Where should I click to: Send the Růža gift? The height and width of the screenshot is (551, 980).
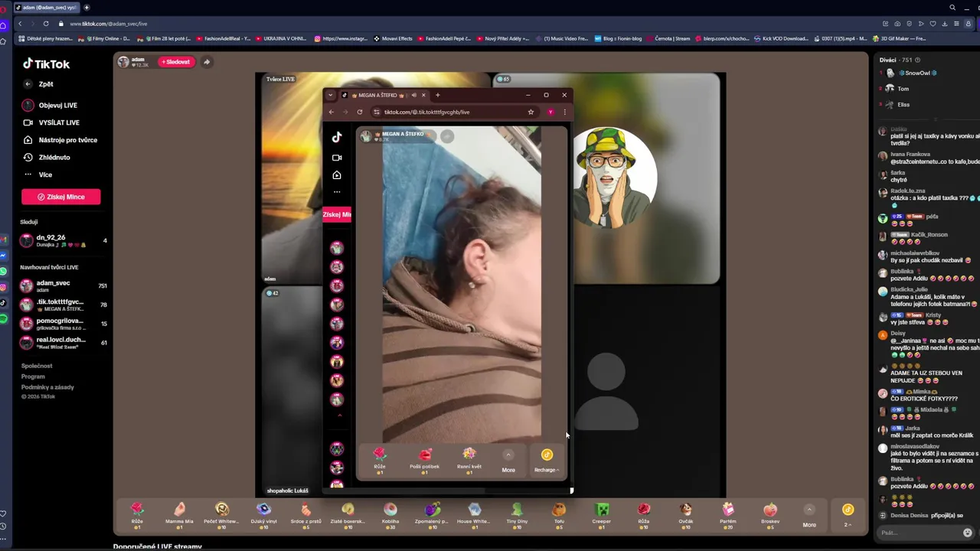[644, 515]
